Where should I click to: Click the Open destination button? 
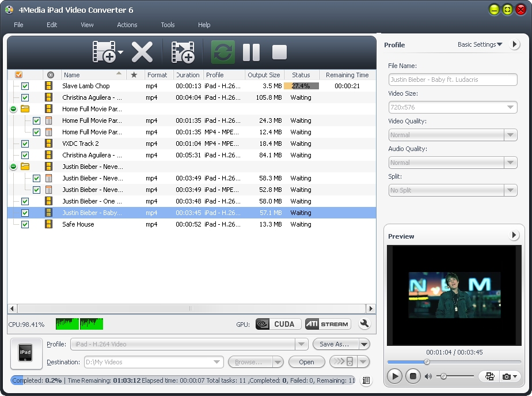tap(306, 362)
